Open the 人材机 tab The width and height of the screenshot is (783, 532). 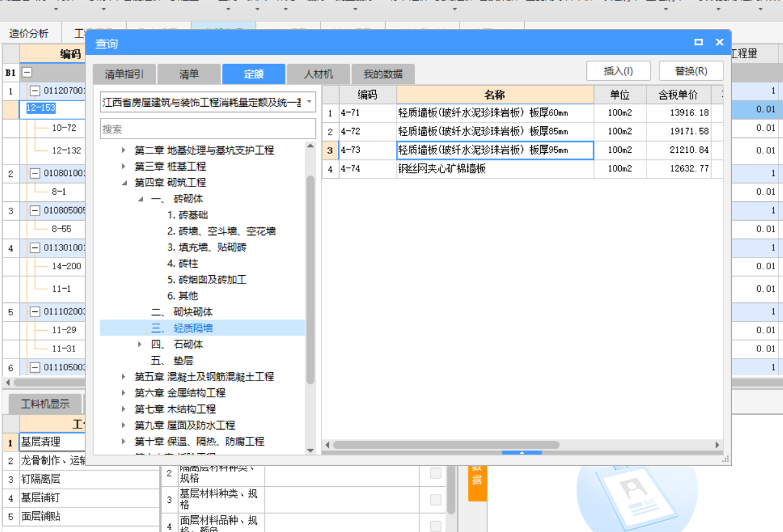pyautogui.click(x=318, y=74)
